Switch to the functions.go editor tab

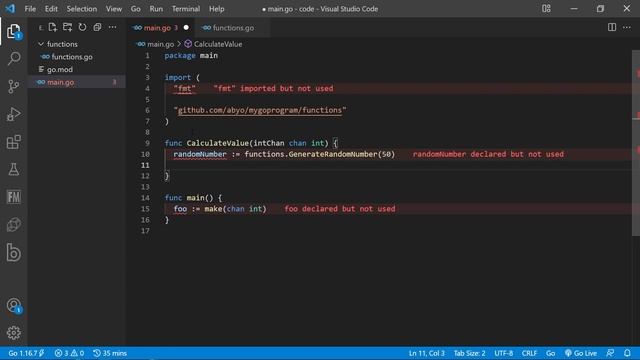point(233,28)
